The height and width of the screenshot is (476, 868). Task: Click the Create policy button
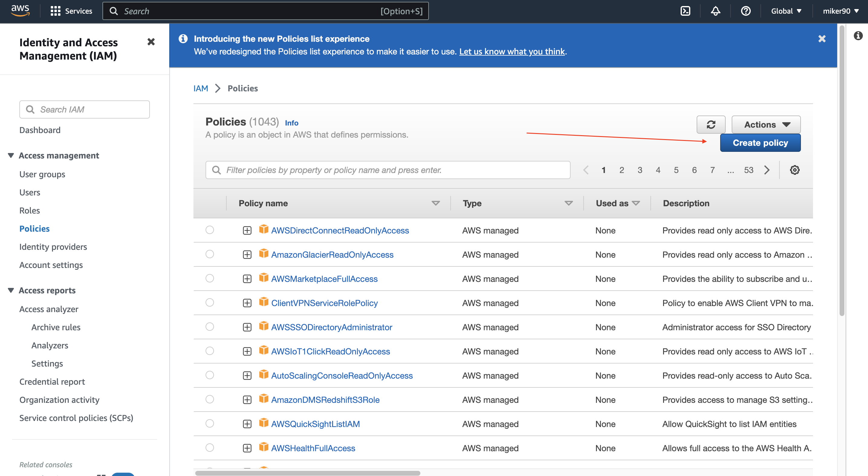[760, 143]
